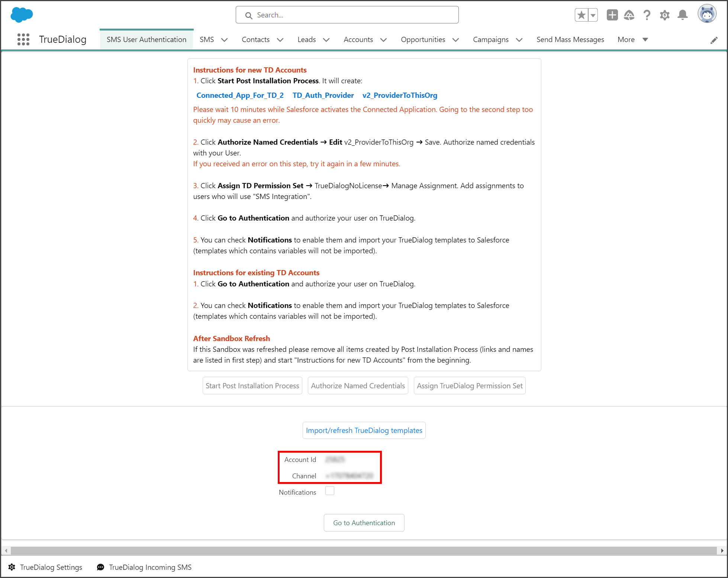The image size is (728, 578).
Task: Open the Trailhead guidance icon
Action: coord(629,15)
